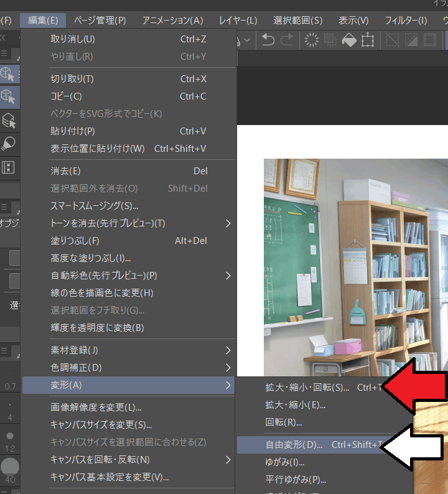Choose キャンバス基本設定を変更(V)... entry
The height and width of the screenshot is (494, 448).
[x=129, y=477]
